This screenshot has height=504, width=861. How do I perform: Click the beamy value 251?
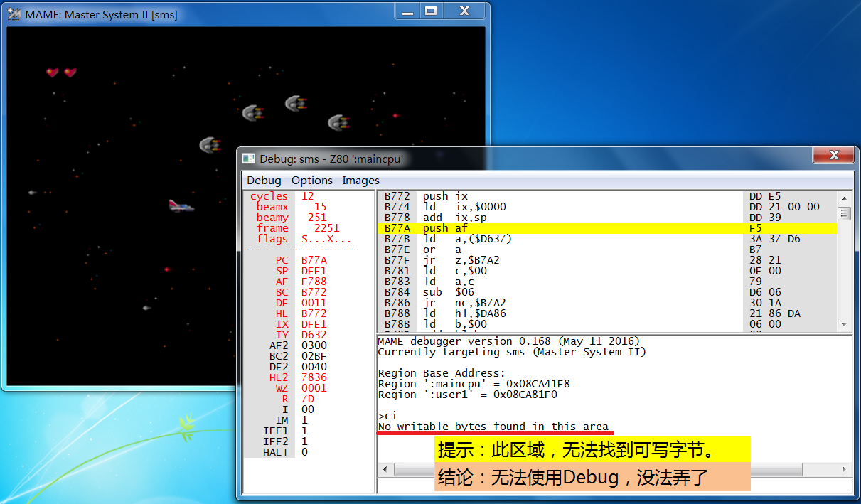coord(317,218)
